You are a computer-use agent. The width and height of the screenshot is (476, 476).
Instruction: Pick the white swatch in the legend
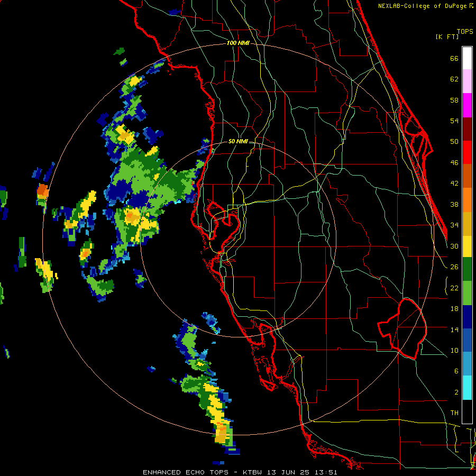[467, 58]
